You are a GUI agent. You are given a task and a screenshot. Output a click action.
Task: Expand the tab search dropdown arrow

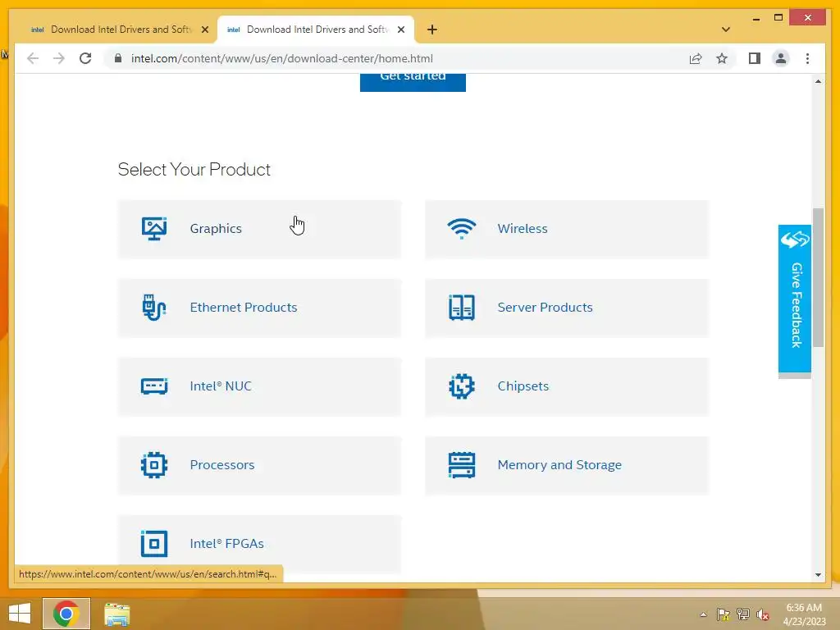click(x=725, y=30)
